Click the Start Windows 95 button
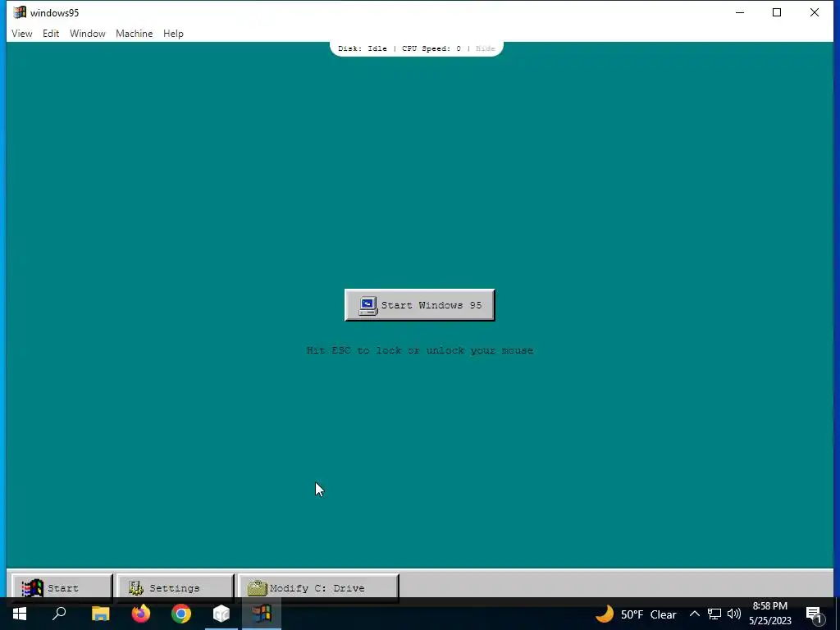Viewport: 840px width, 630px height. pos(419,305)
